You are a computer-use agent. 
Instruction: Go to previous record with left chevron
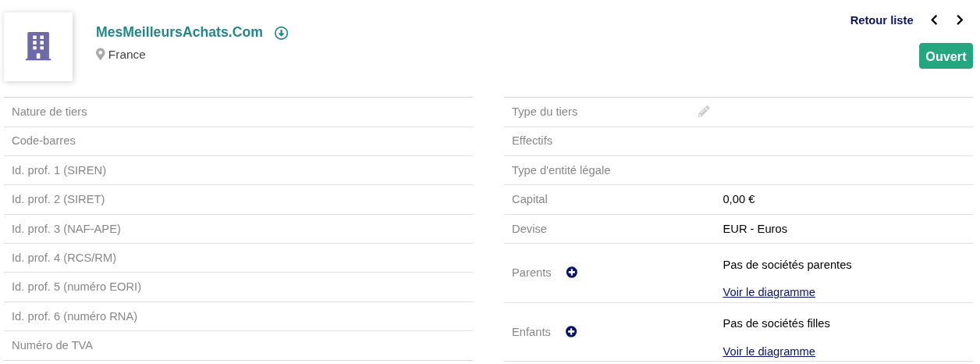click(x=934, y=20)
